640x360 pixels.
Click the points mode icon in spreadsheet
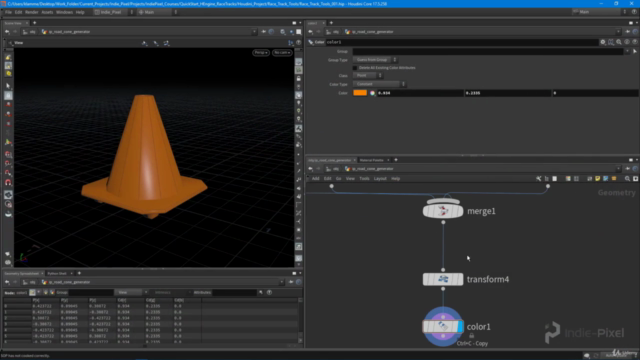(x=32, y=292)
